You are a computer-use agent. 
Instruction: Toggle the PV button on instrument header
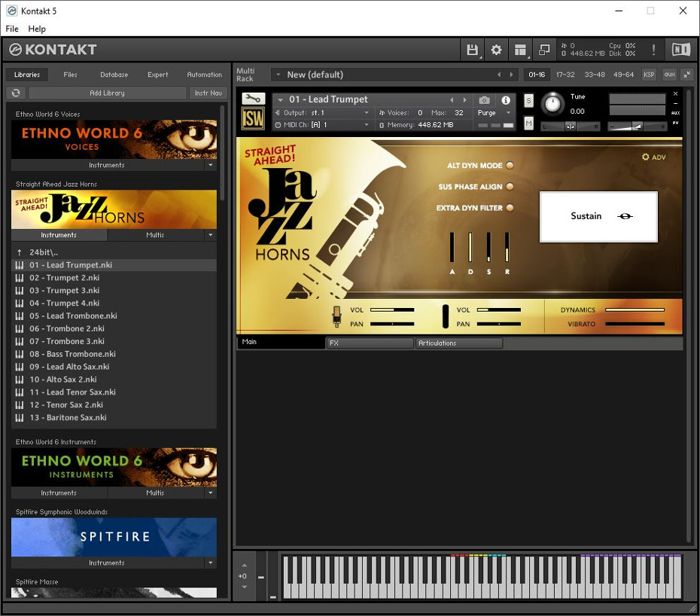point(675,123)
